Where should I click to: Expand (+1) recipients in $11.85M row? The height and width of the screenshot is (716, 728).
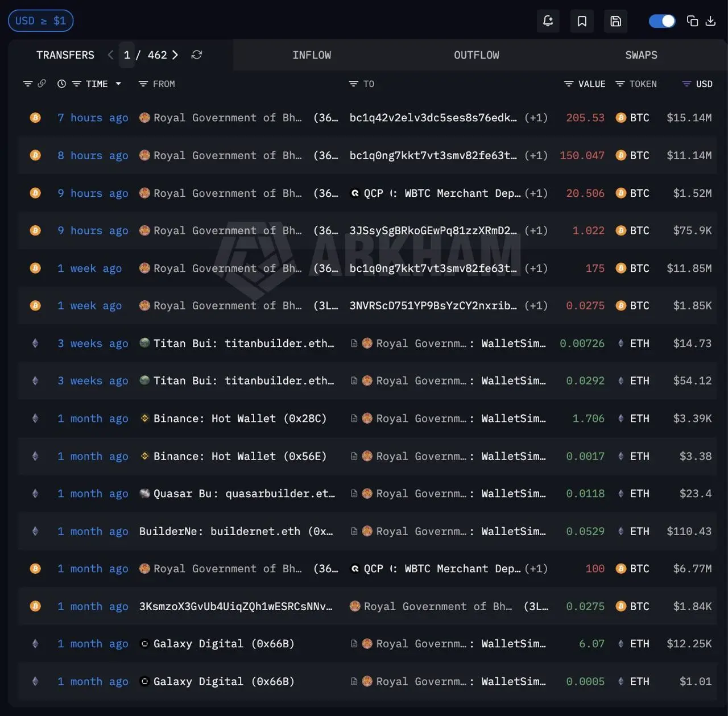point(536,268)
